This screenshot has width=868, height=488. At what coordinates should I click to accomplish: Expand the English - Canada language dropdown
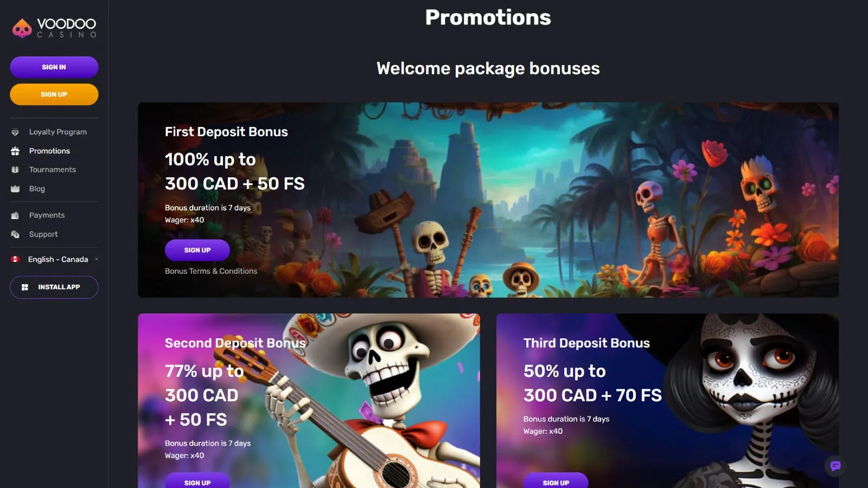54,259
